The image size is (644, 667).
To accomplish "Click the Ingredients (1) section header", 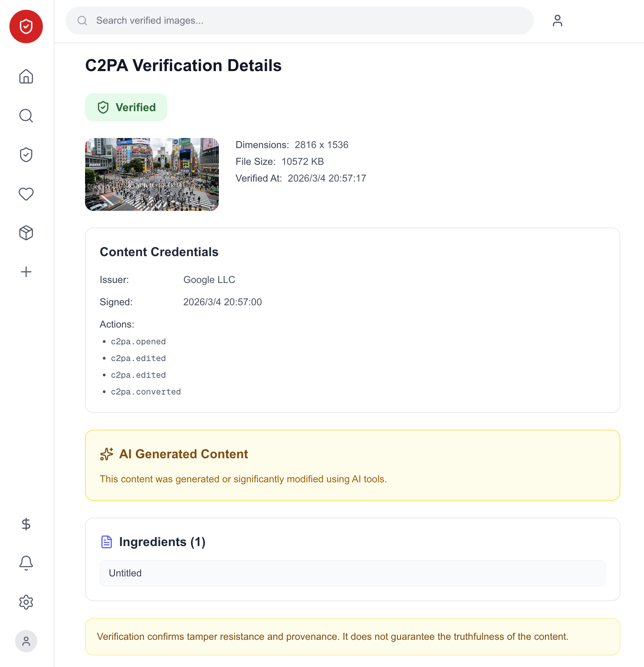I will [162, 542].
